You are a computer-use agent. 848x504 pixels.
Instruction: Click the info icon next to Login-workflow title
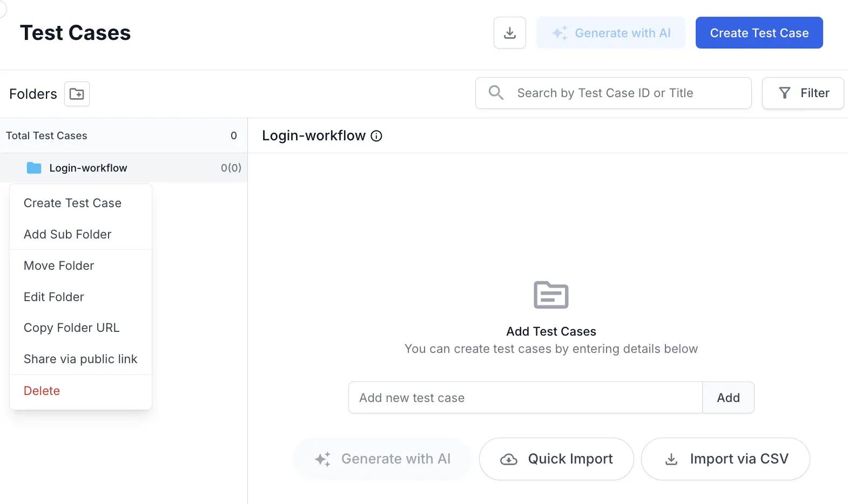pos(376,136)
